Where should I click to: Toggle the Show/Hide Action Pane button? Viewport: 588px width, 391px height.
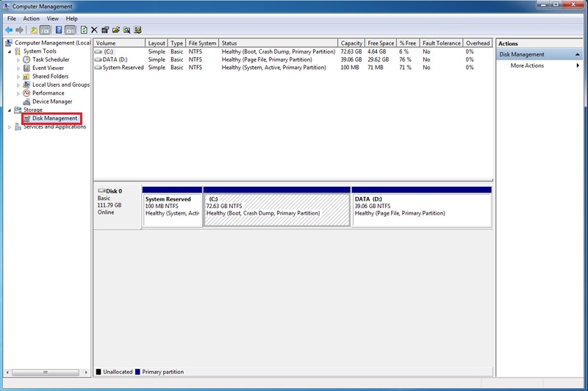click(x=70, y=30)
